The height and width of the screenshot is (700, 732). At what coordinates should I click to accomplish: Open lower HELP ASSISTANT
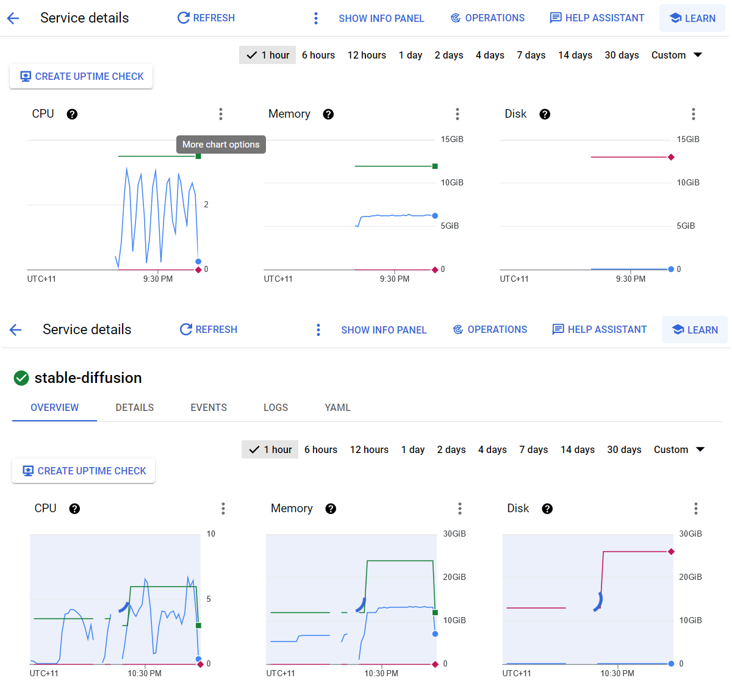(600, 330)
